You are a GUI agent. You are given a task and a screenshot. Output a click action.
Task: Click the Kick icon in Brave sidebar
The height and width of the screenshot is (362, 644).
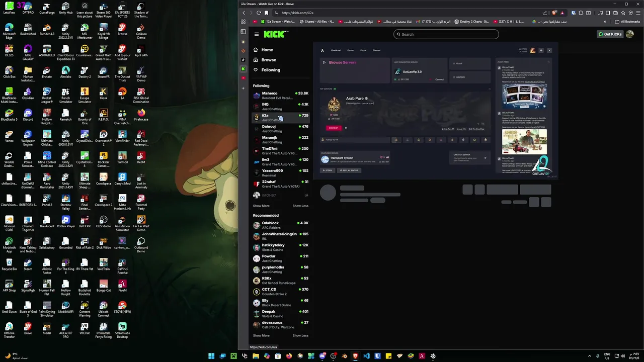(x=243, y=69)
